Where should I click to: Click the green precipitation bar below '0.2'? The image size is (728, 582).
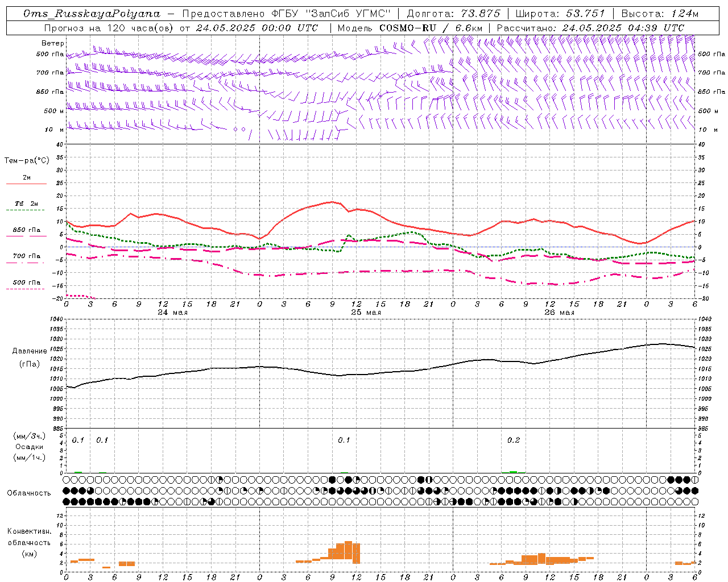(514, 472)
